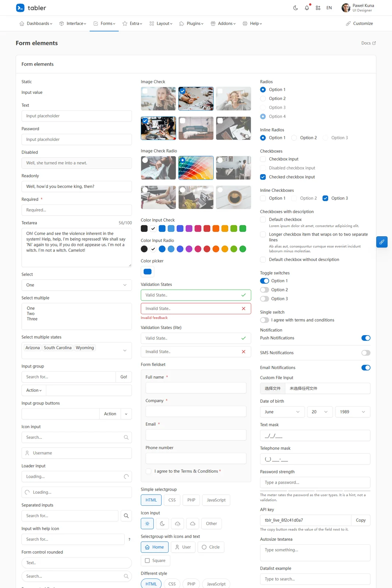
Task: Open the Addons menu
Action: coord(223,24)
